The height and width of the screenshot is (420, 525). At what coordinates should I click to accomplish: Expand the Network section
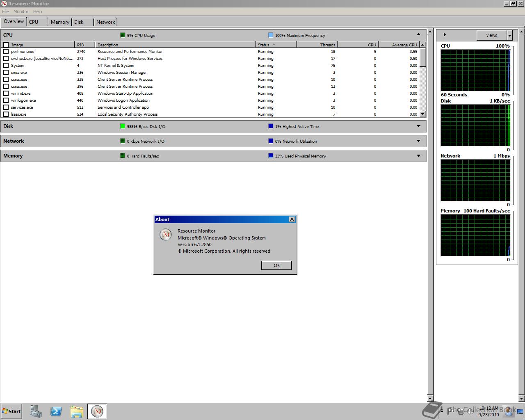418,141
